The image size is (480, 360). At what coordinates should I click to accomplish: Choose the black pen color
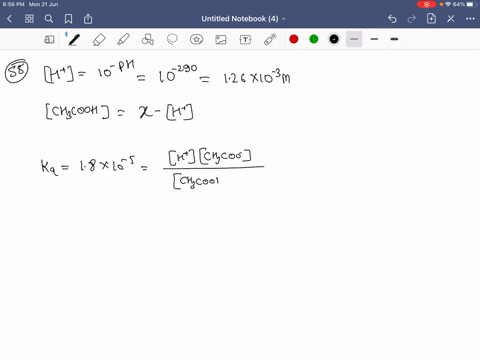334,39
